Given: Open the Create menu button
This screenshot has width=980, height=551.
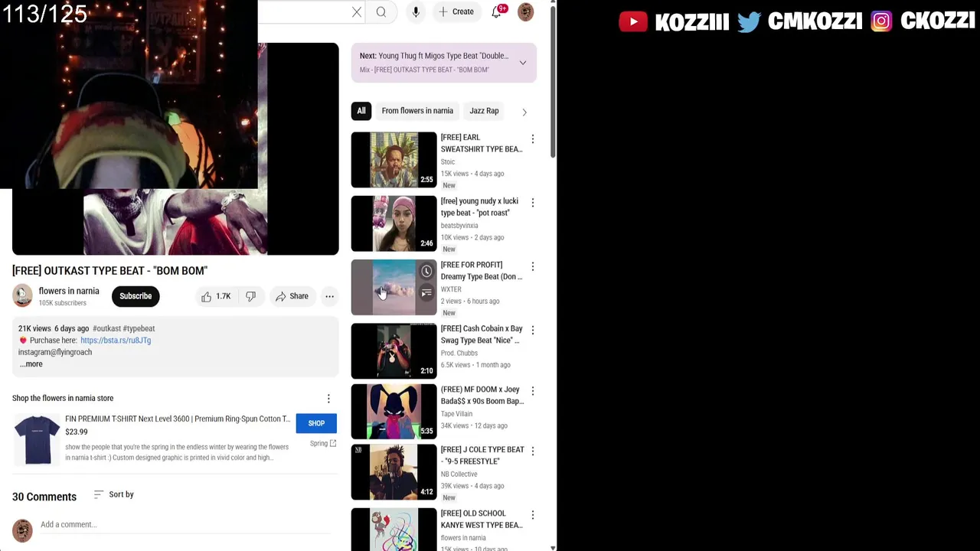Looking at the screenshot, I should coord(456,11).
